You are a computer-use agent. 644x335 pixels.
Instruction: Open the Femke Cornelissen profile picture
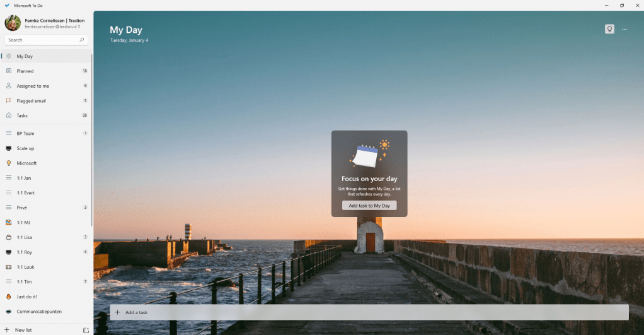click(x=13, y=23)
